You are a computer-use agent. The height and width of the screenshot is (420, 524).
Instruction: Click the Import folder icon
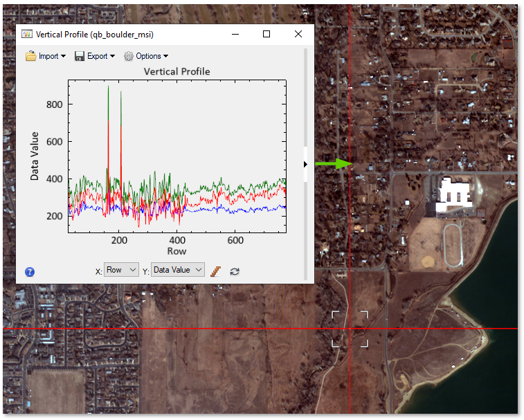(x=30, y=56)
